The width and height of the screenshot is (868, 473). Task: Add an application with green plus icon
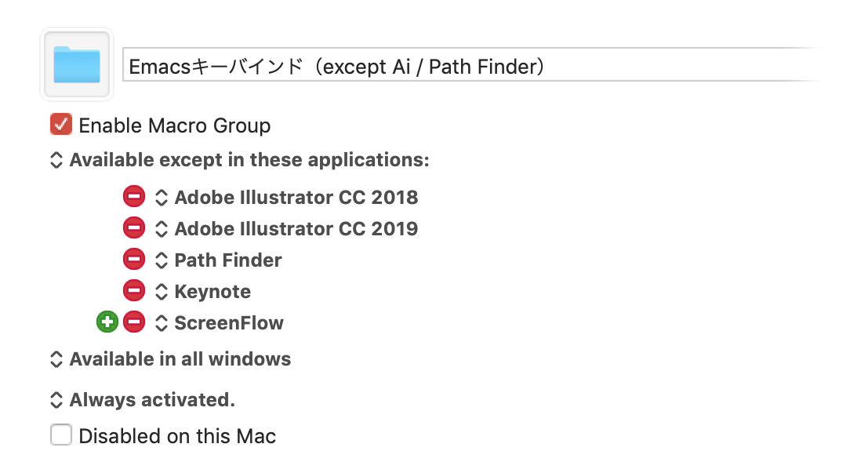(107, 322)
